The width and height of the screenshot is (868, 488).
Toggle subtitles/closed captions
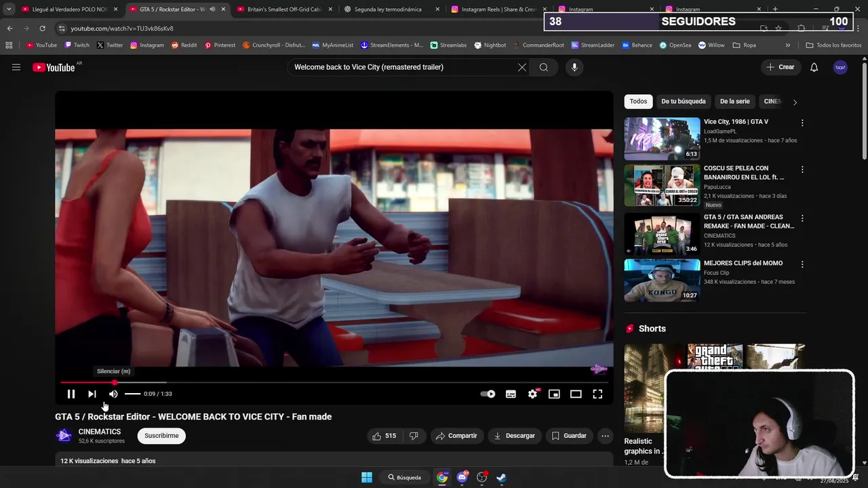click(x=511, y=394)
